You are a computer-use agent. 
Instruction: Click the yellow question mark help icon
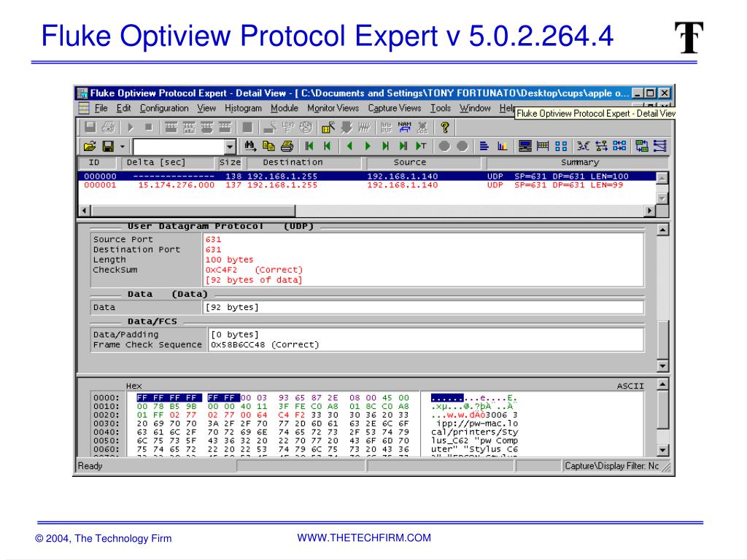pos(444,127)
